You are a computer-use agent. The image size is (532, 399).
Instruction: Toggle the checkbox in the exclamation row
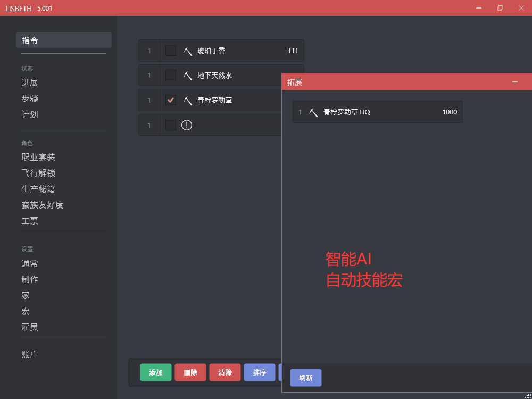pyautogui.click(x=171, y=125)
